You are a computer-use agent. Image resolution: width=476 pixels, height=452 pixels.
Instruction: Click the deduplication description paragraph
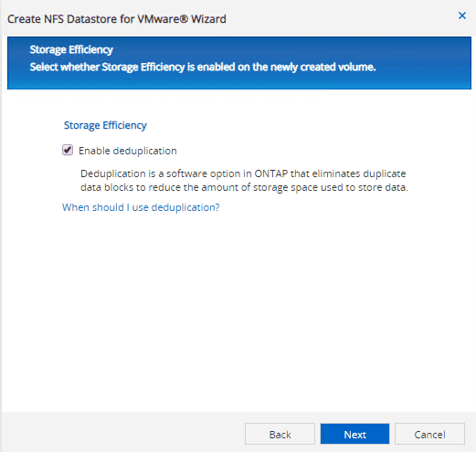point(244,180)
